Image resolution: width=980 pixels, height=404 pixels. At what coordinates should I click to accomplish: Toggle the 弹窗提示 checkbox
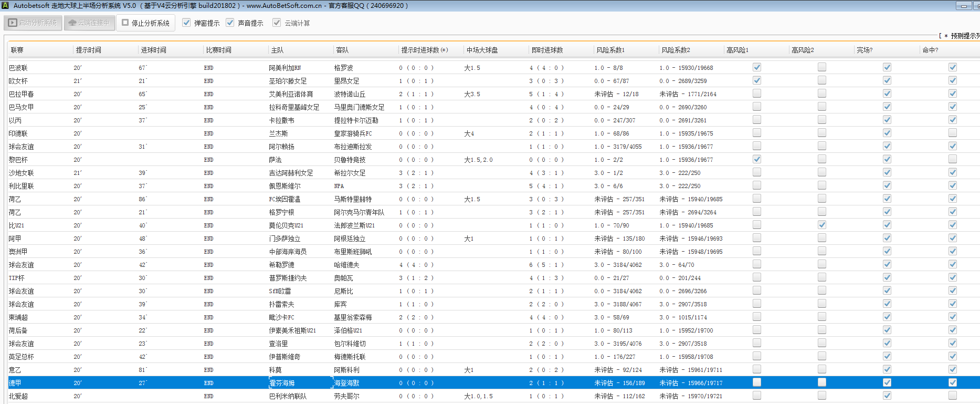186,23
